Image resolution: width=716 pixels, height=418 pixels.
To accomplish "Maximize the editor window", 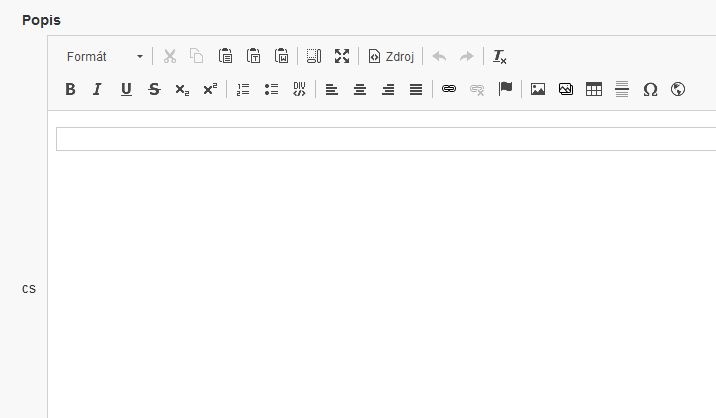I will coord(342,57).
